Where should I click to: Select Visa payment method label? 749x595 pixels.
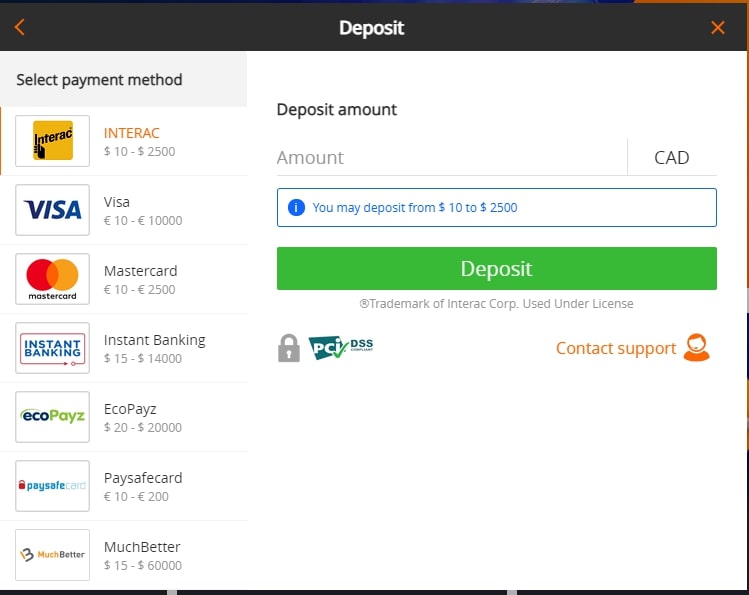point(117,202)
